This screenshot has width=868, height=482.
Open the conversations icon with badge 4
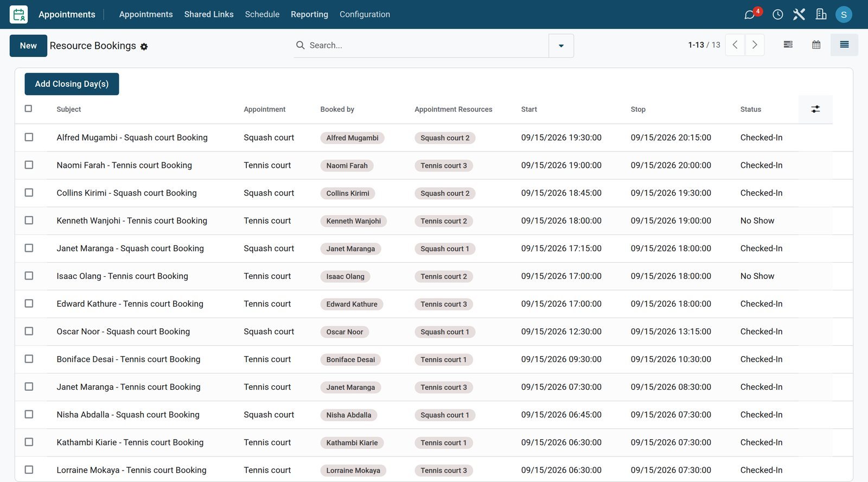point(750,15)
